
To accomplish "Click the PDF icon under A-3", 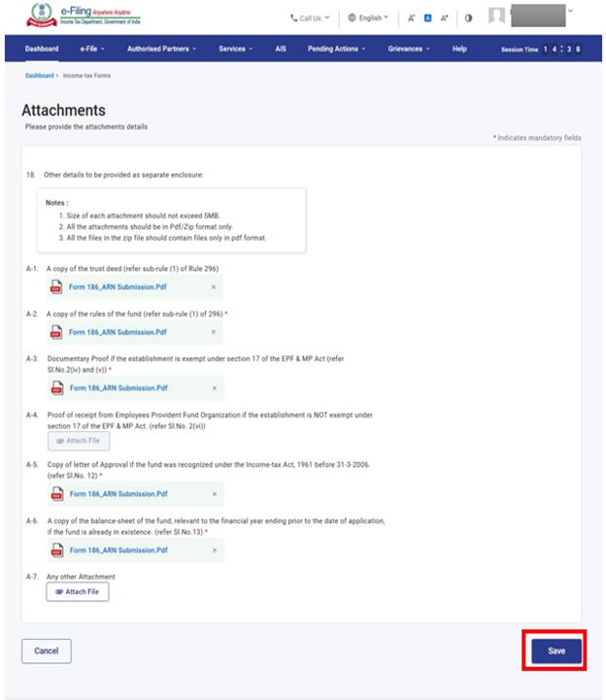I will pyautogui.click(x=56, y=388).
